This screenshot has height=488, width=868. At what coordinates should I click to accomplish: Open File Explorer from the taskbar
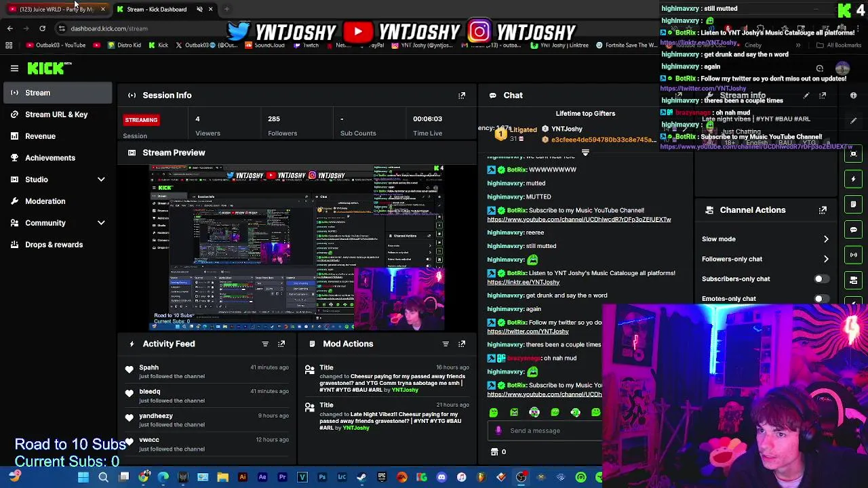222,477
